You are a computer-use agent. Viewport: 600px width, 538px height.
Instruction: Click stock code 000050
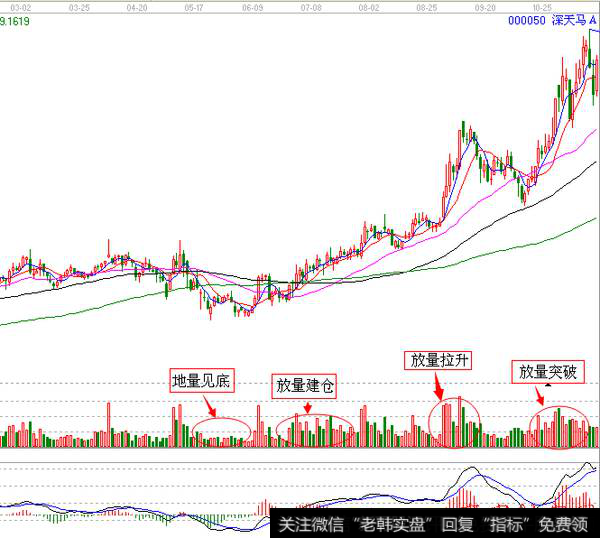point(528,20)
